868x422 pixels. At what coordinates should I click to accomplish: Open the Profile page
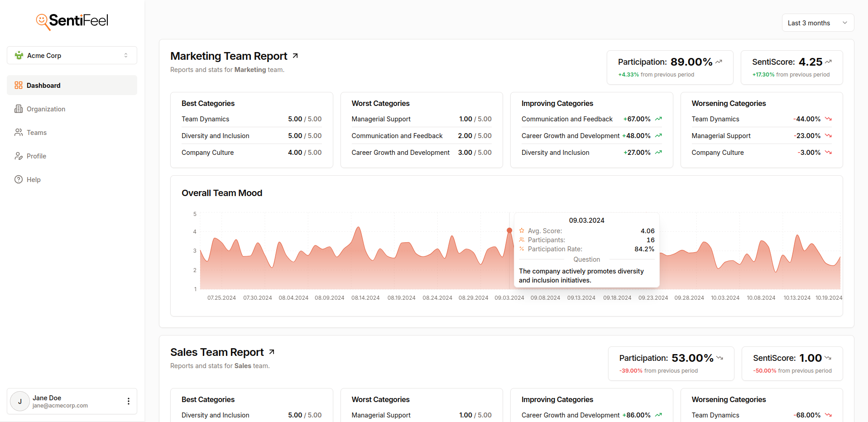pyautogui.click(x=72, y=156)
